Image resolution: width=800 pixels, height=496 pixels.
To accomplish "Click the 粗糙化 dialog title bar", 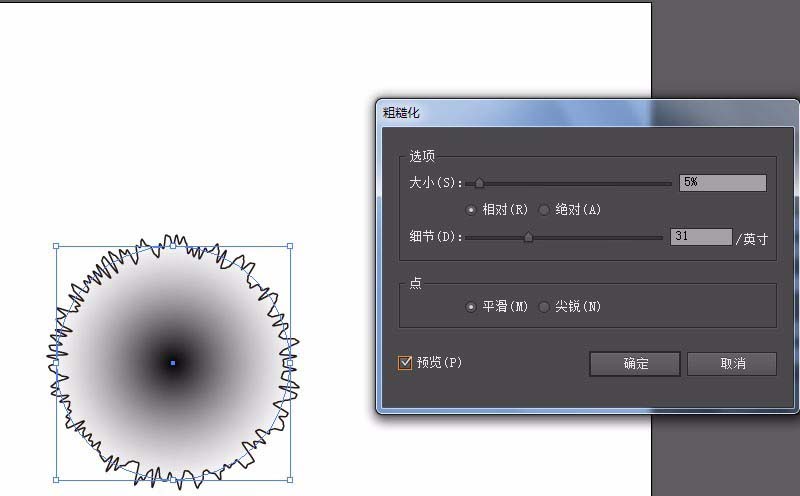I will point(587,113).
